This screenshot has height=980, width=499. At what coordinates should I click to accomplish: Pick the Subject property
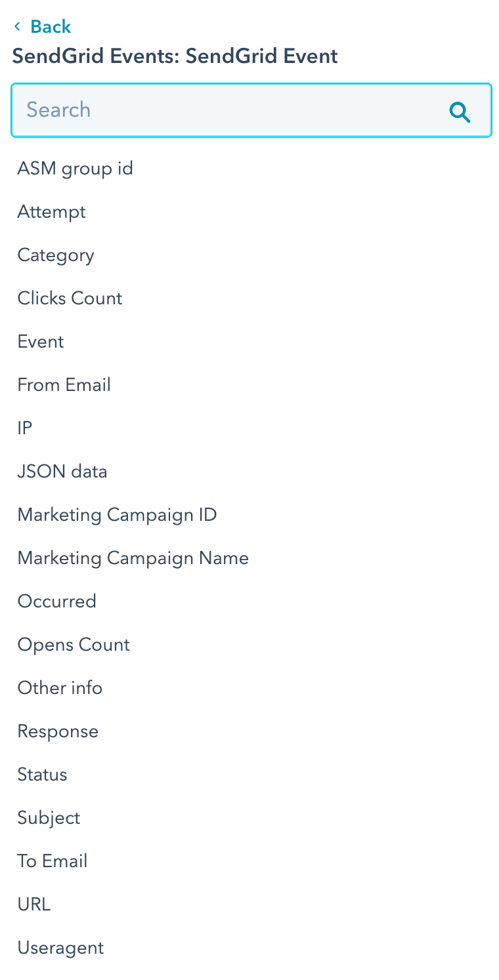[49, 818]
